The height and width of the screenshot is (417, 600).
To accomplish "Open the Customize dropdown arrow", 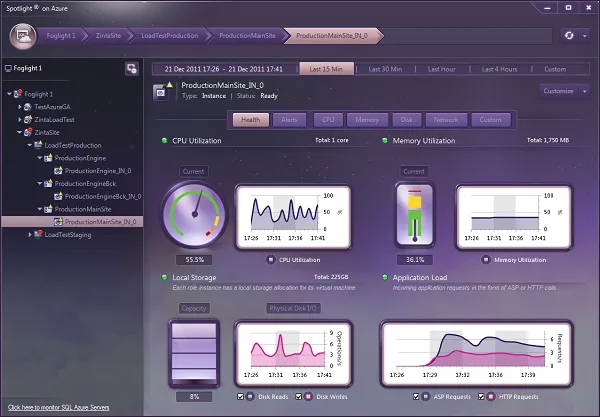I will (x=585, y=91).
